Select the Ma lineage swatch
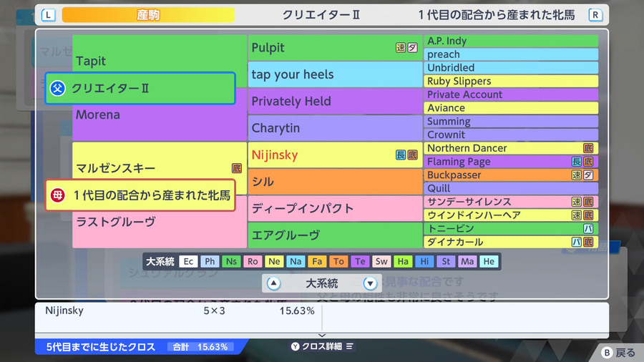This screenshot has height=362, width=644. tap(467, 261)
